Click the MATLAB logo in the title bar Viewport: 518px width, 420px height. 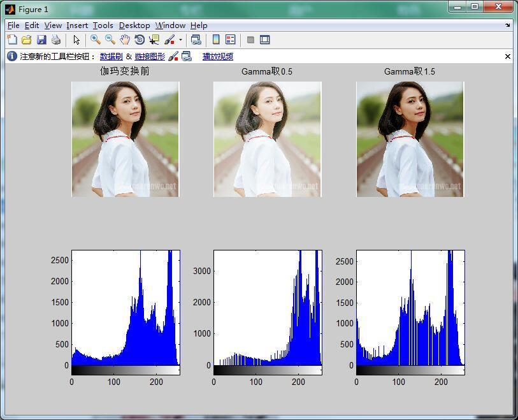click(10, 10)
